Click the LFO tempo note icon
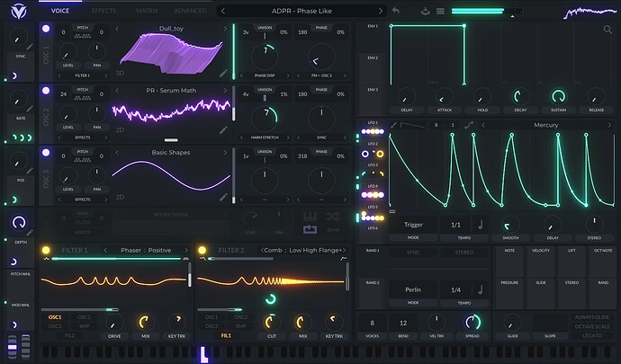This screenshot has width=621, height=364. point(481,225)
